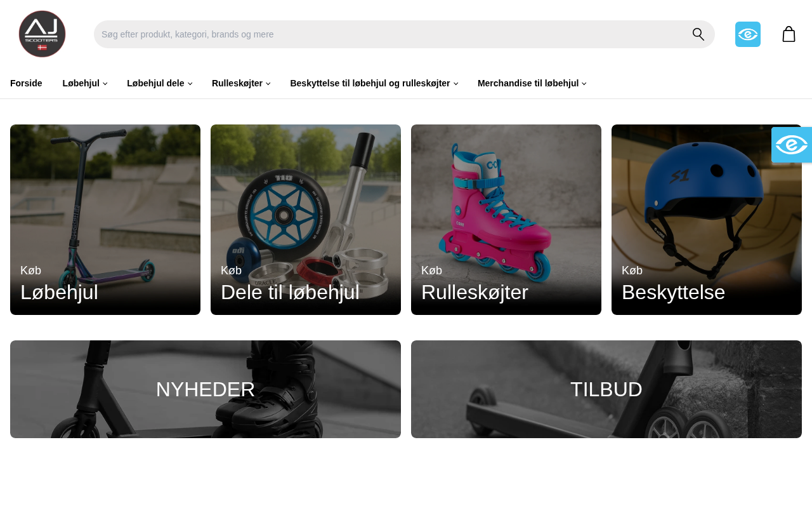Focus the product search field
This screenshot has height=508, width=812.
click(x=390, y=34)
